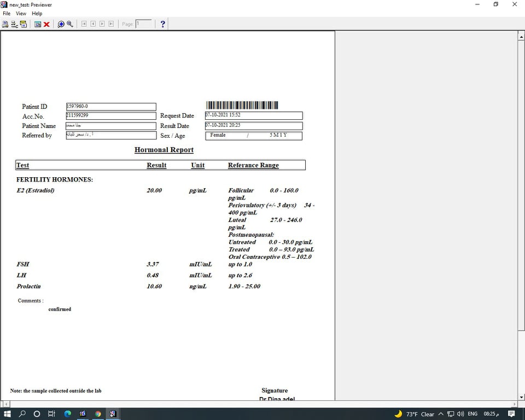Click the FERTILITY HORMONES section label
This screenshot has width=525, height=420.
pos(55,179)
